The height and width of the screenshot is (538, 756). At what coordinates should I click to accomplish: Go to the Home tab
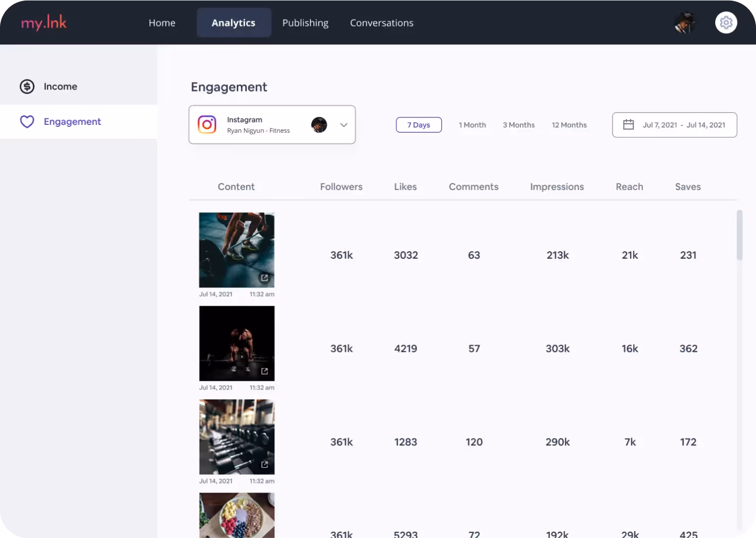[x=162, y=23]
